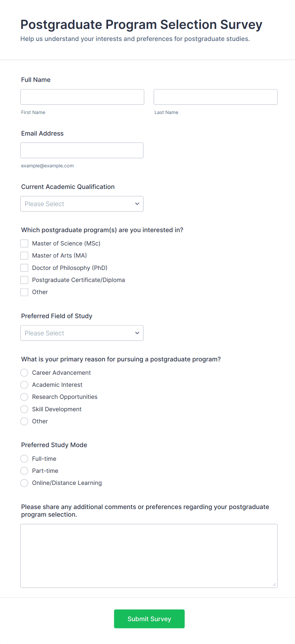Open the Current Academic Qualification dropdown

82,204
